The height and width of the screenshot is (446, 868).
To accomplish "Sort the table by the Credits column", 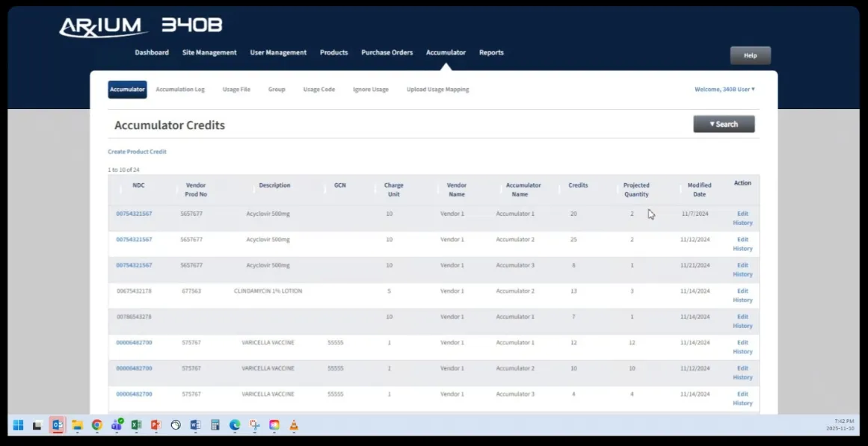I will click(x=578, y=185).
